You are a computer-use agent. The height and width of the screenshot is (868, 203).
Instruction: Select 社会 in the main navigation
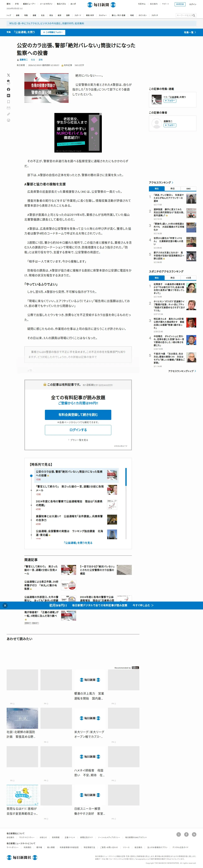(x=43, y=15)
